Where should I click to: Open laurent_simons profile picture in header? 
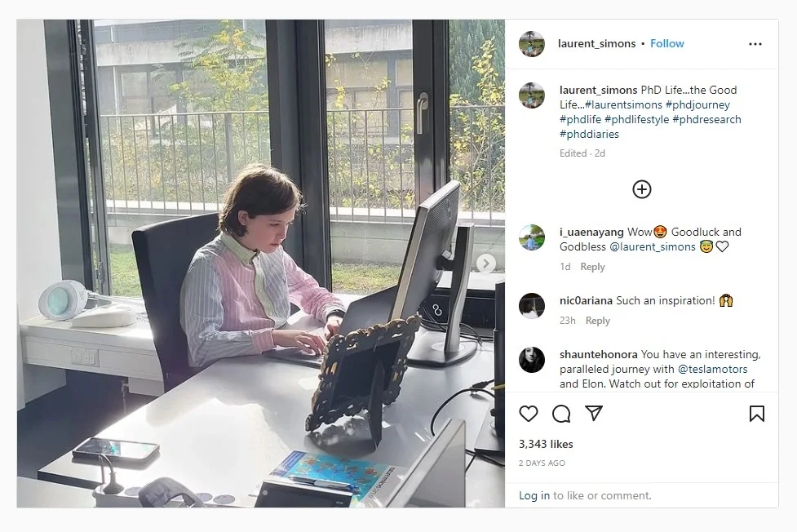coord(532,44)
